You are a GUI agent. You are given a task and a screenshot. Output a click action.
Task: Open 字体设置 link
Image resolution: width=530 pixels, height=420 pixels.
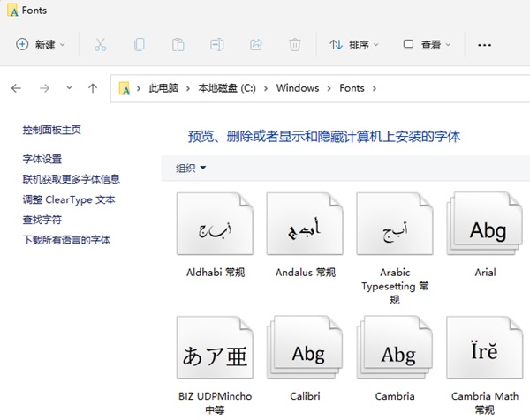[x=42, y=159]
